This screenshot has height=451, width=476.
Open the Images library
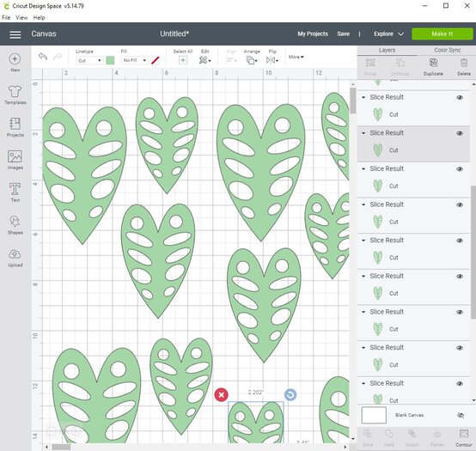click(15, 156)
